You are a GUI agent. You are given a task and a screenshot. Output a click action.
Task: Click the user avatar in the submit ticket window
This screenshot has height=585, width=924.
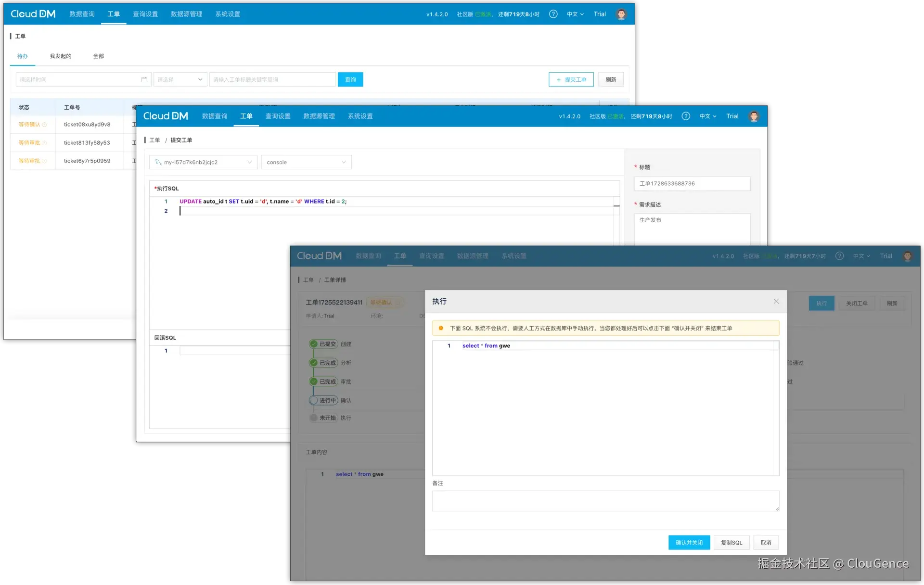(x=754, y=116)
